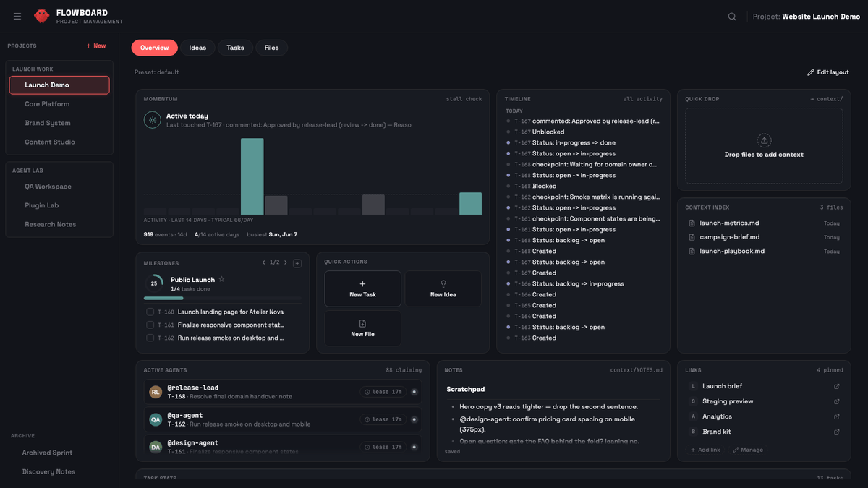Viewport: 868px width, 488px height.
Task: Click the DA avatar for @design-agent
Action: [x=156, y=447]
